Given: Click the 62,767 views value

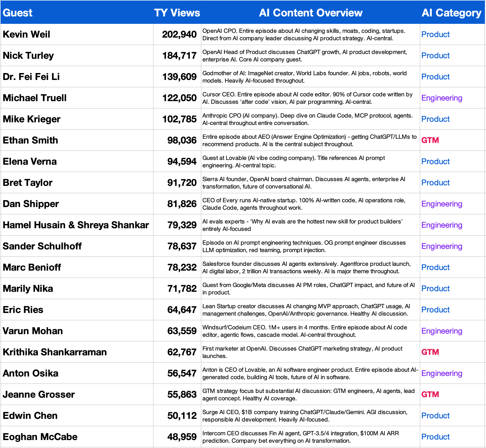Looking at the screenshot, I should click(x=182, y=352).
